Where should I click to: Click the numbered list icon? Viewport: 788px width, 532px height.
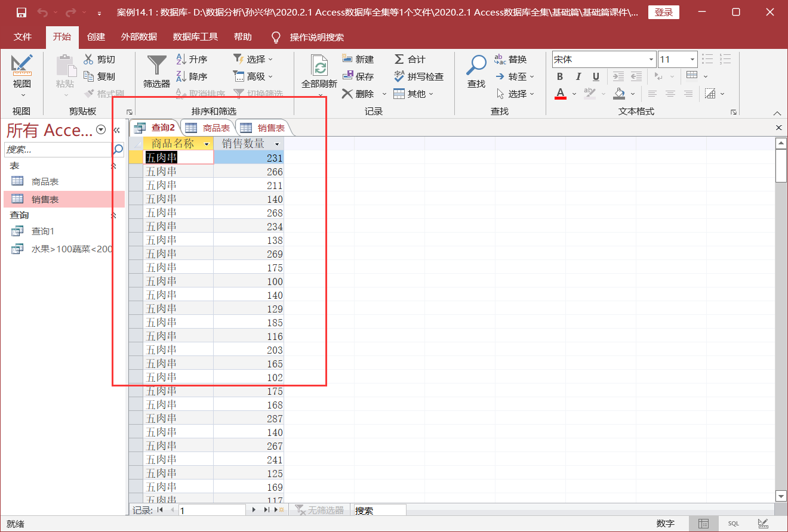pos(725,59)
